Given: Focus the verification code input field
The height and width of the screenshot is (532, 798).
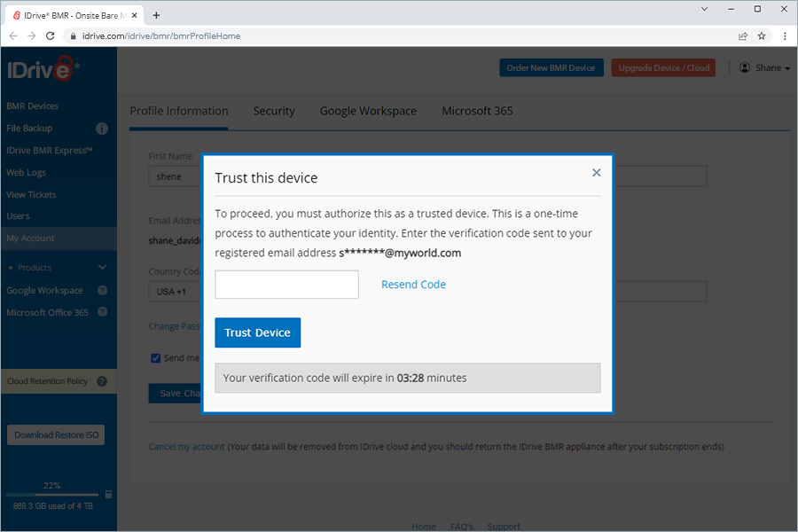Looking at the screenshot, I should [x=286, y=285].
